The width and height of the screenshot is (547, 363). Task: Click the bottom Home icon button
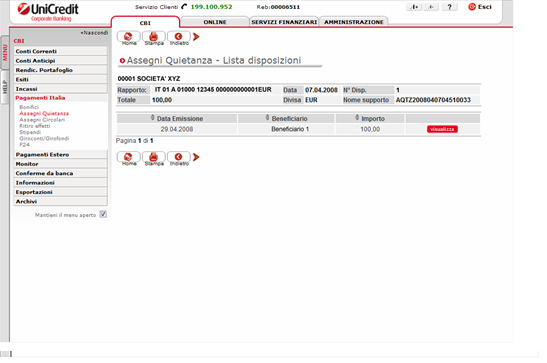click(x=128, y=157)
